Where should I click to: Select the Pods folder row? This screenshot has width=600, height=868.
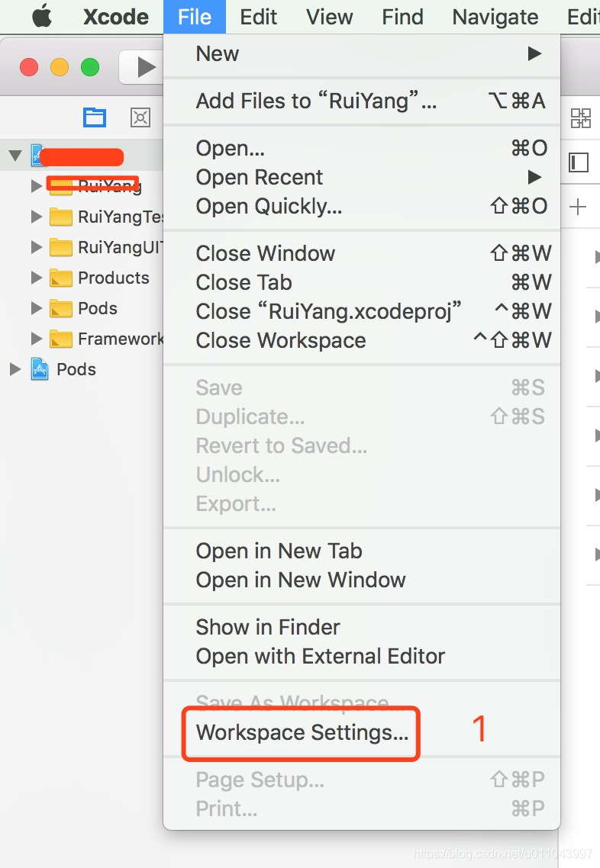[x=82, y=308]
